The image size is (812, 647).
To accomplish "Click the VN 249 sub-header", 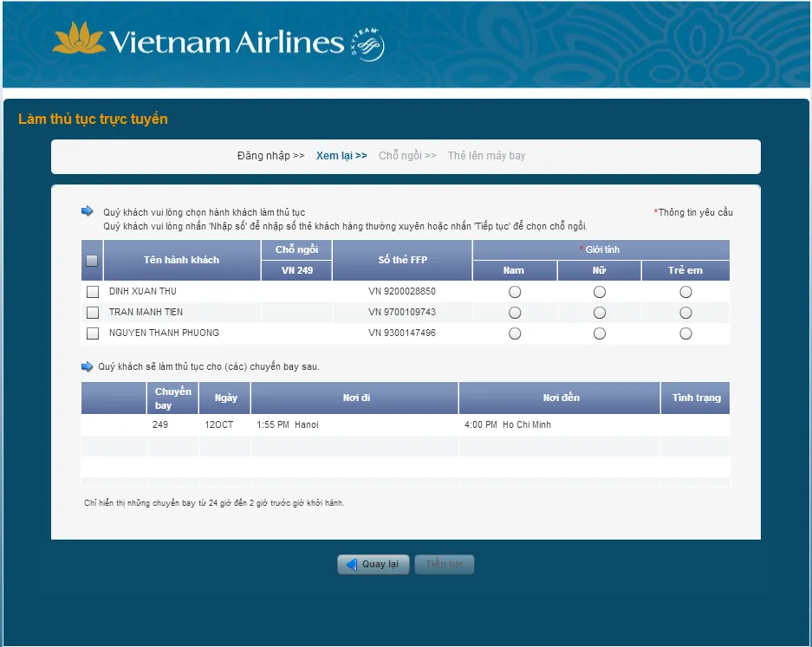I will [296, 270].
